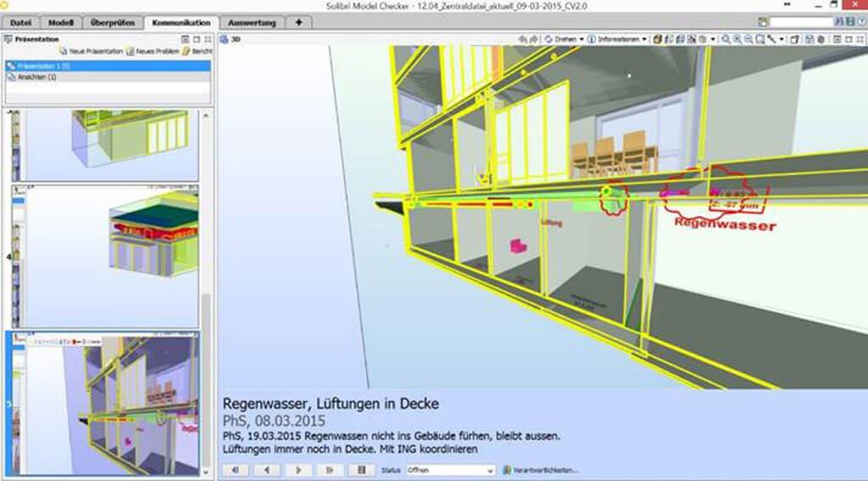
Task: Click the undo view arrow in 3D toolbar
Action: tap(522, 39)
